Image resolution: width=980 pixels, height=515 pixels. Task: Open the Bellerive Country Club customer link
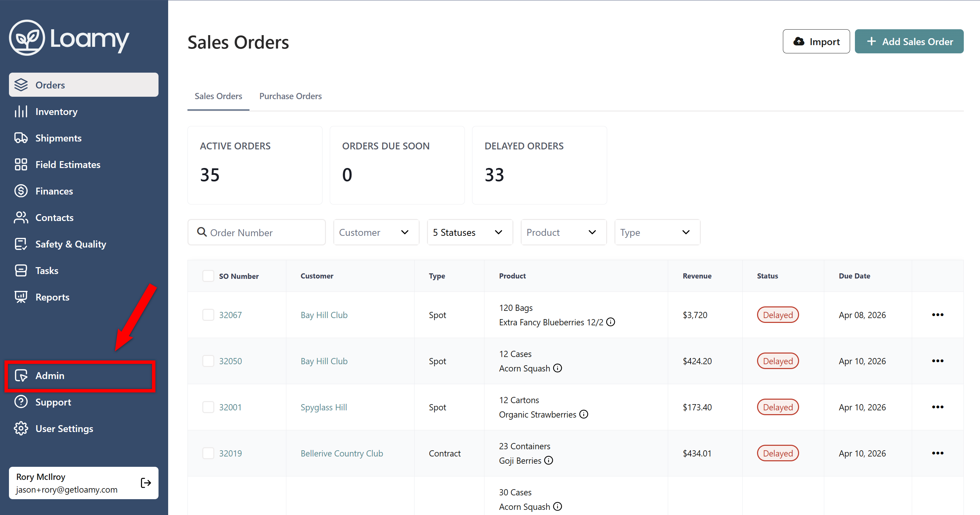coord(341,453)
